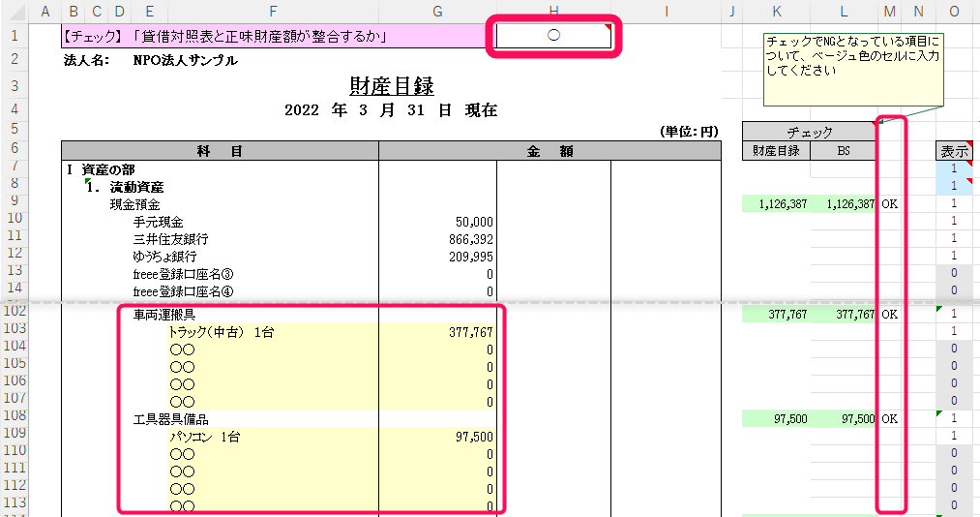Screen dimensions: 980x517
Task: Click the 科 目 table header
Action: [220, 151]
